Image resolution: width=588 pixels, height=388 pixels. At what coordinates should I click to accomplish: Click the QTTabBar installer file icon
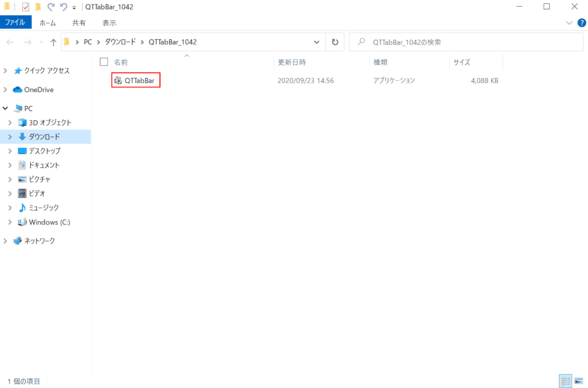click(118, 81)
